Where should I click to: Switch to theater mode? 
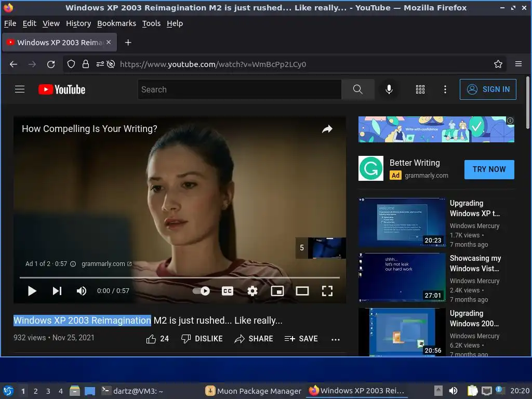point(302,291)
